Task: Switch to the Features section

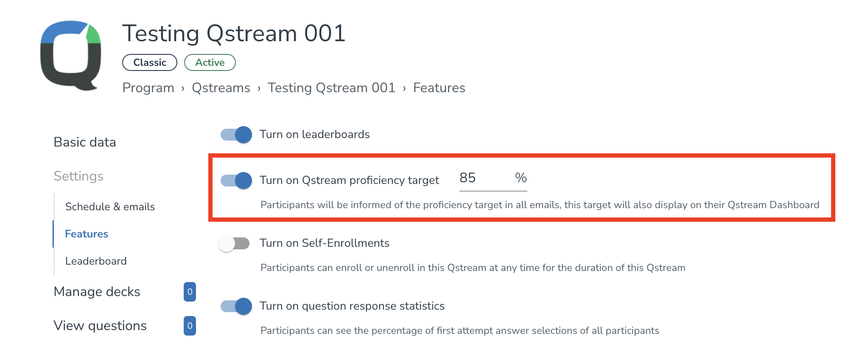Action: (86, 234)
